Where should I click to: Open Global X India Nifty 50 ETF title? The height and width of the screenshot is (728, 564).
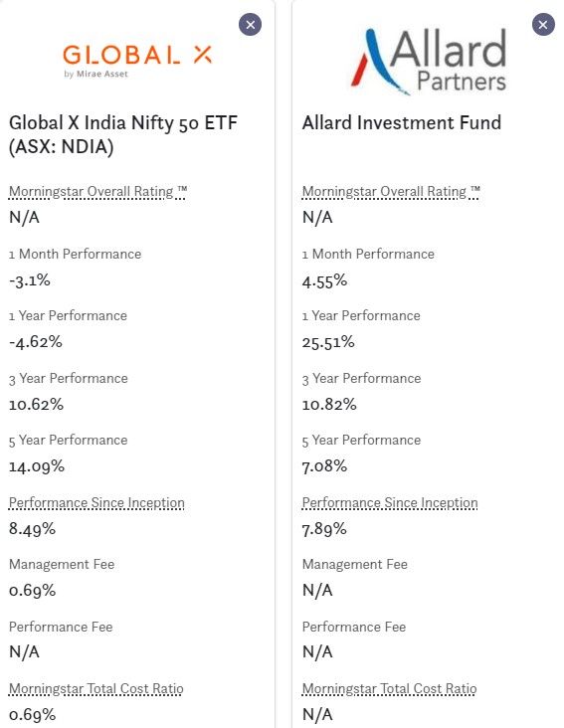pos(123,134)
